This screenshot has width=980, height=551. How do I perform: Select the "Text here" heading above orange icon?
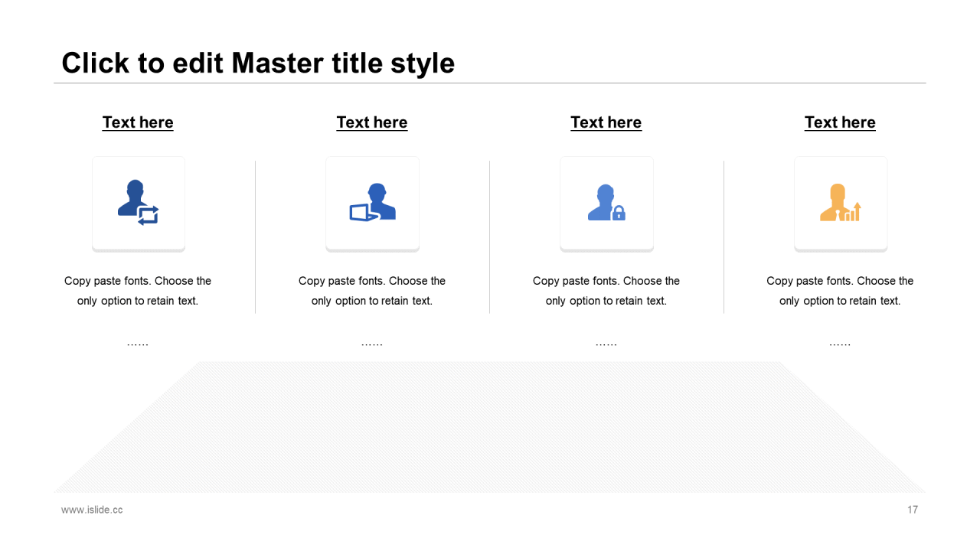[840, 122]
